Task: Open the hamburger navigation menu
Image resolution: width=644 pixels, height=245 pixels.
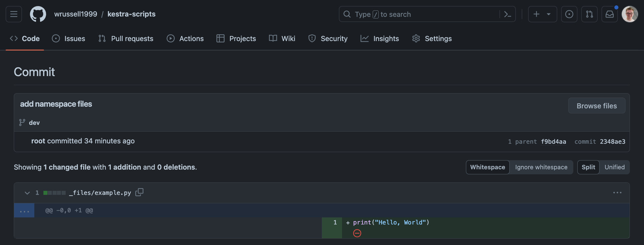Action: point(14,14)
